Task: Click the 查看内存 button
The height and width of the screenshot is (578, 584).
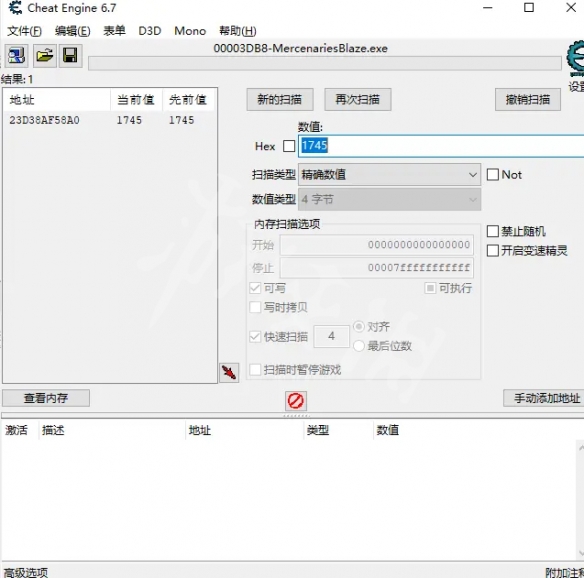Action: click(x=46, y=398)
